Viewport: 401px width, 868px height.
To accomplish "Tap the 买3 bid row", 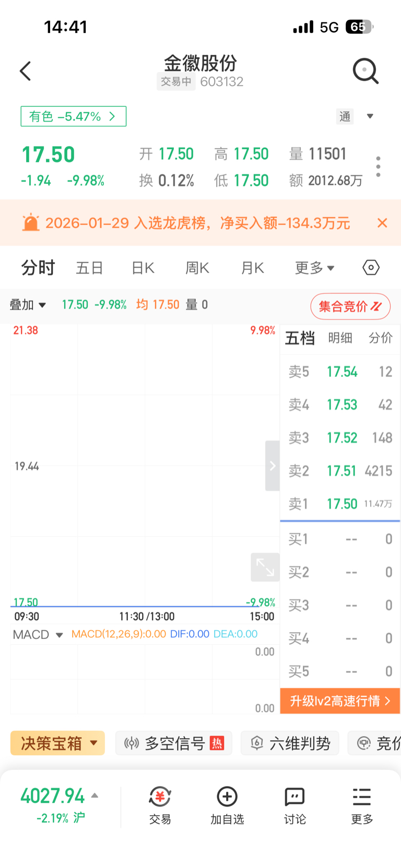I will tap(340, 605).
